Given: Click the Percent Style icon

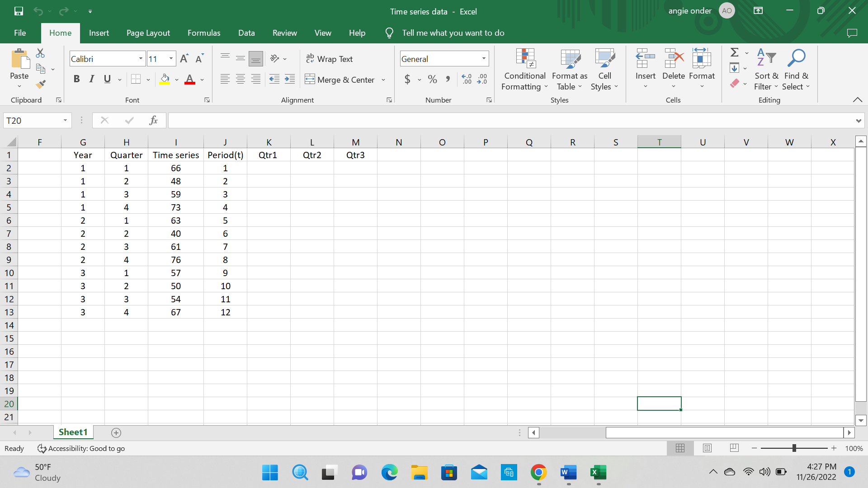Looking at the screenshot, I should 432,80.
